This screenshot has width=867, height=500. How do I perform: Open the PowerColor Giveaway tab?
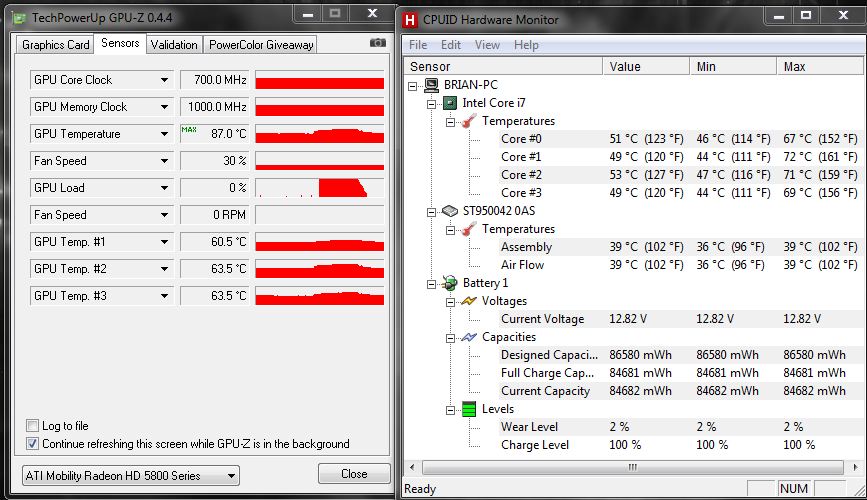(x=261, y=45)
